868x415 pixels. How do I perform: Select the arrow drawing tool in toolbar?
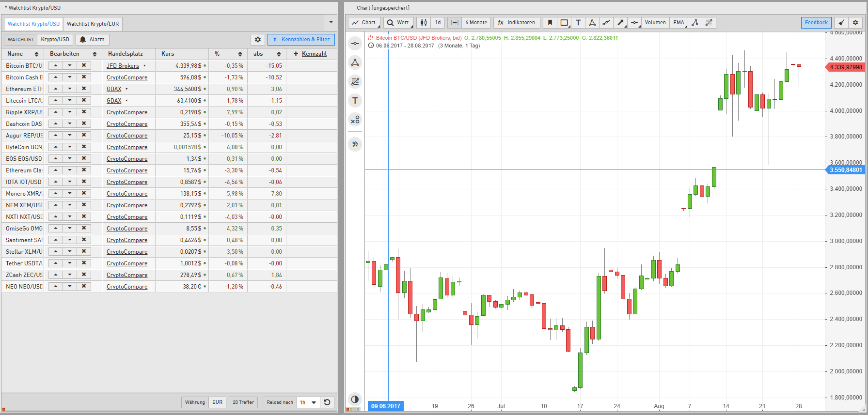pyautogui.click(x=620, y=23)
